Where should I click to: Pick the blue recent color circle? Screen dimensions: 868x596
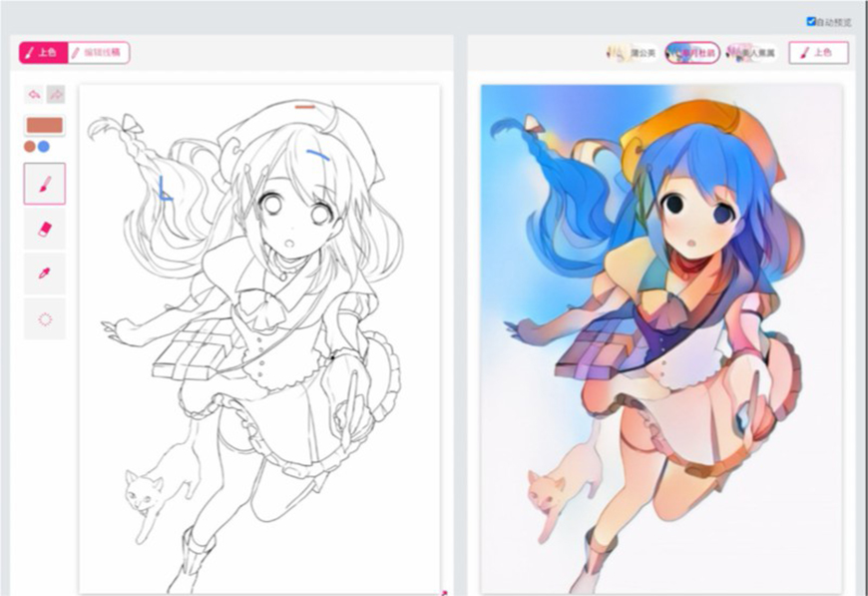(x=44, y=146)
